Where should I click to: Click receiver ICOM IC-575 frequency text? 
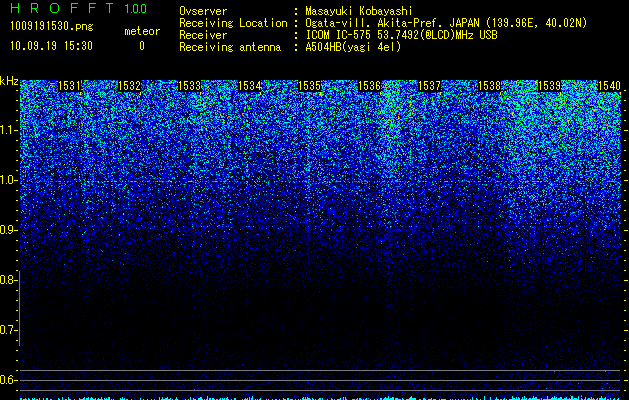[x=401, y=35]
